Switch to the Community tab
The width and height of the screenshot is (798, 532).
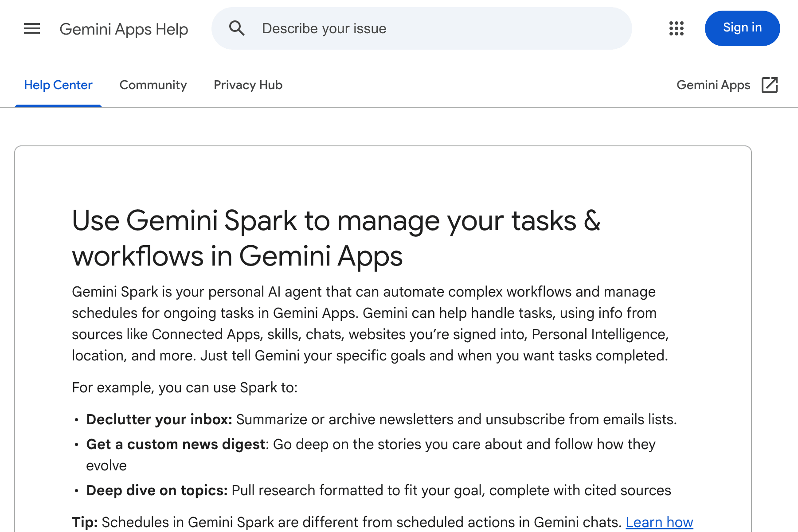[153, 85]
